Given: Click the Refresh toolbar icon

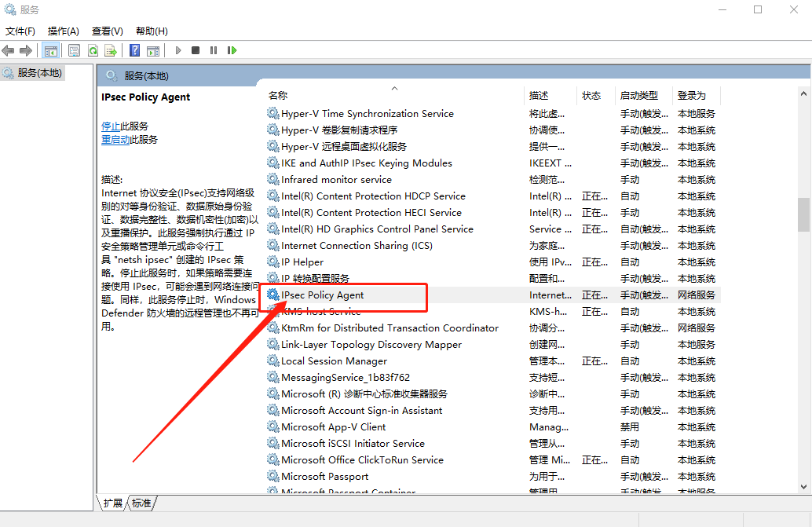Looking at the screenshot, I should [93, 50].
